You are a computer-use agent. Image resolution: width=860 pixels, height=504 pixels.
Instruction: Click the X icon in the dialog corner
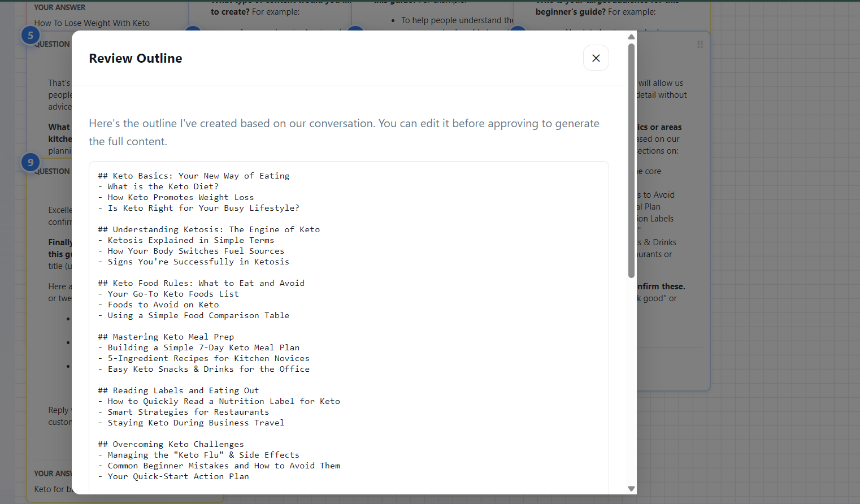click(x=596, y=58)
